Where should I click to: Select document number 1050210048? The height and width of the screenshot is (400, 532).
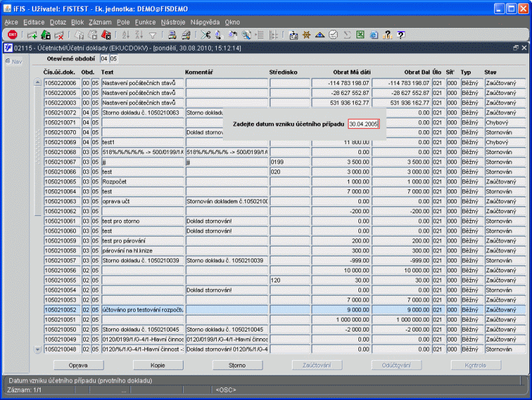[62, 349]
